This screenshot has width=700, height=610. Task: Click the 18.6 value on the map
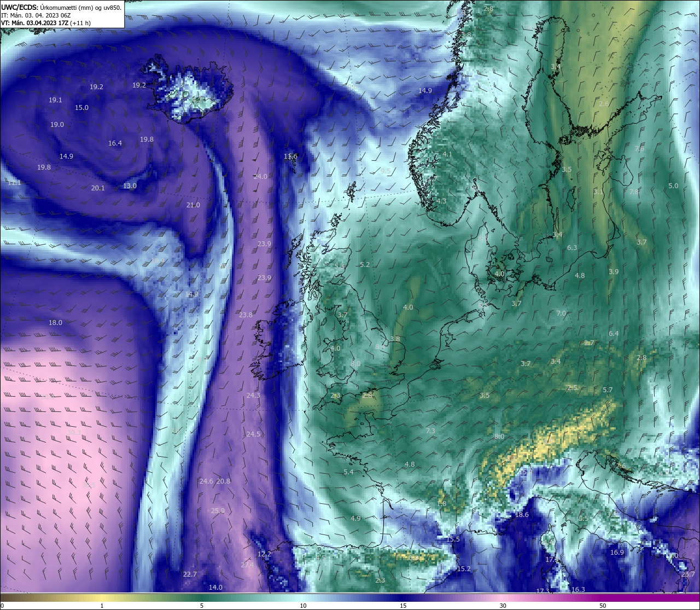click(522, 515)
